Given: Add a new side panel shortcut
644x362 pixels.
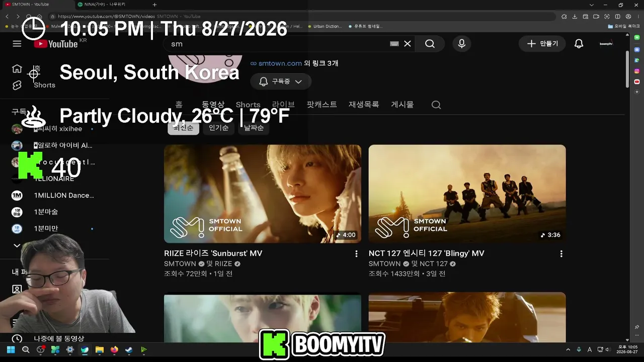Looking at the screenshot, I should [637, 92].
